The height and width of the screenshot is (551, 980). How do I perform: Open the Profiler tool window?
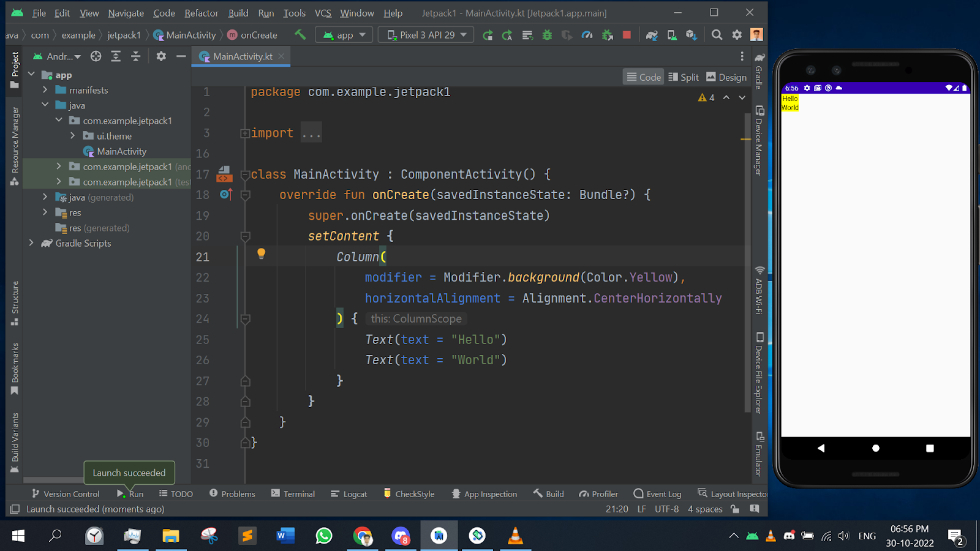click(x=598, y=494)
